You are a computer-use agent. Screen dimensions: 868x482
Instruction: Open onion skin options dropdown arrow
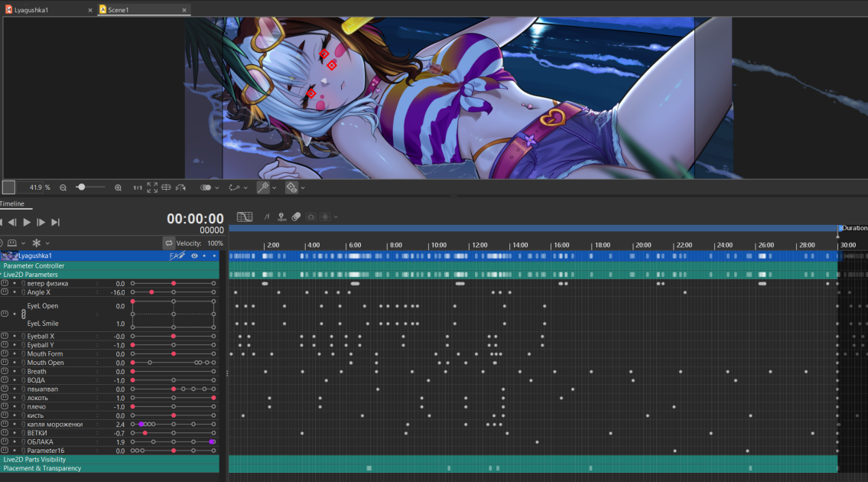coord(216,187)
